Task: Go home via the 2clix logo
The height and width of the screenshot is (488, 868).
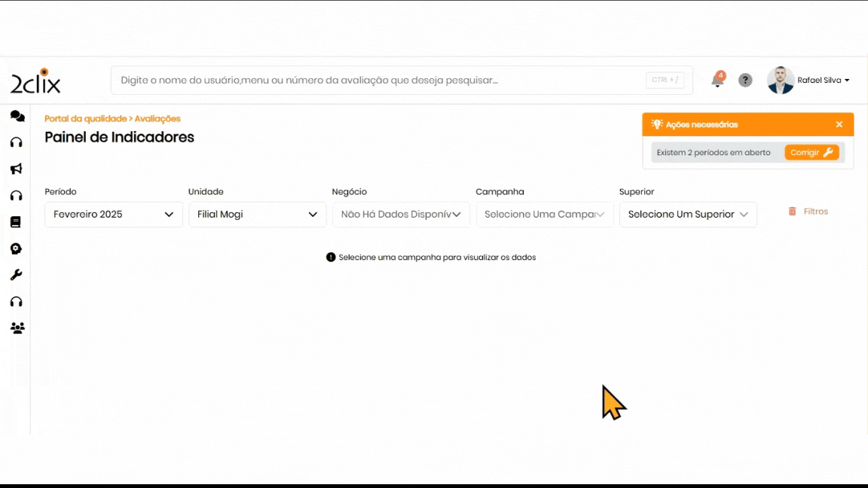Action: 35,81
